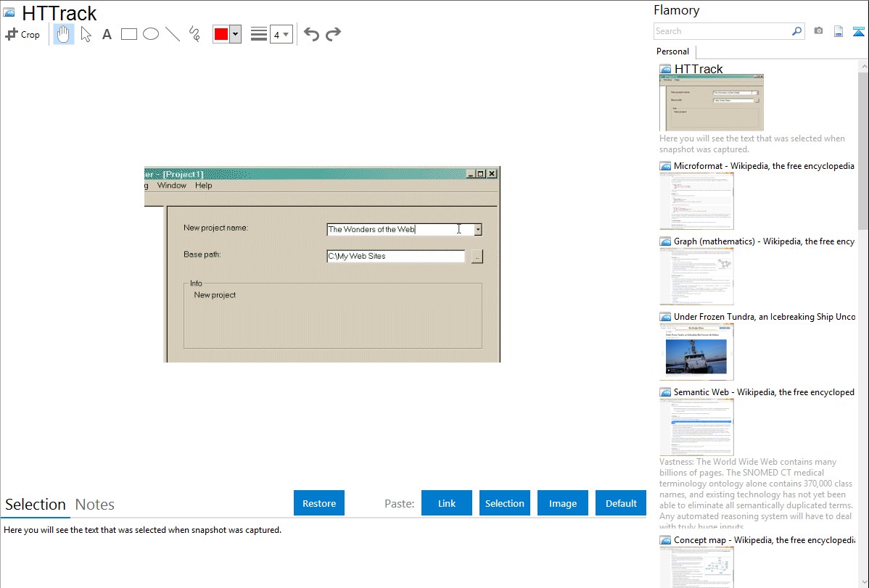Expand the line thickness dropdown showing 4
The image size is (869, 588).
(281, 34)
